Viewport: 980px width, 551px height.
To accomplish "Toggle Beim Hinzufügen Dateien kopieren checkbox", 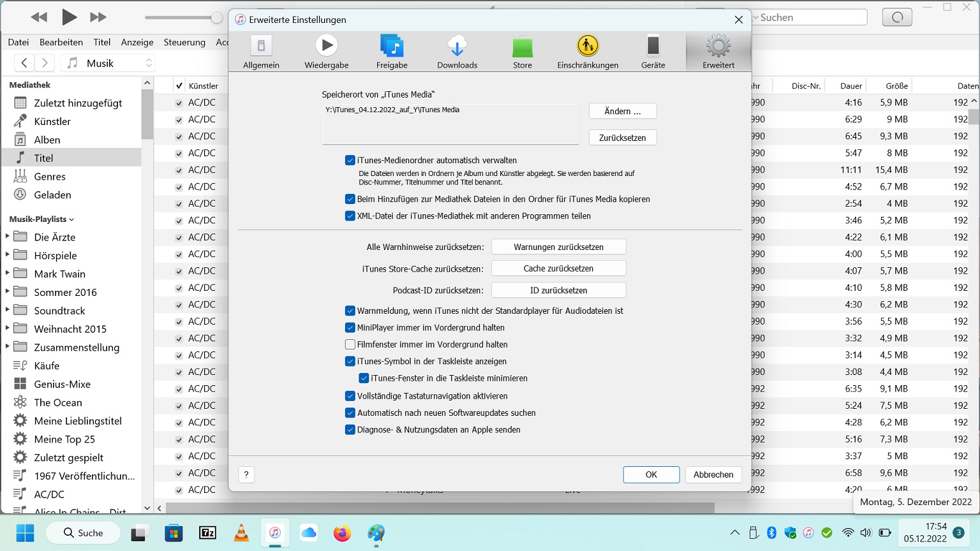I will point(350,199).
